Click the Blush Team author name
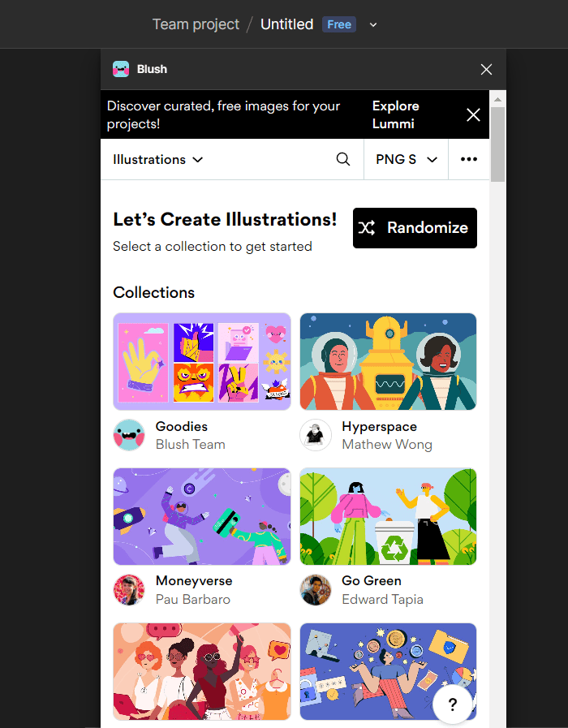This screenshot has width=568, height=728. click(x=190, y=444)
